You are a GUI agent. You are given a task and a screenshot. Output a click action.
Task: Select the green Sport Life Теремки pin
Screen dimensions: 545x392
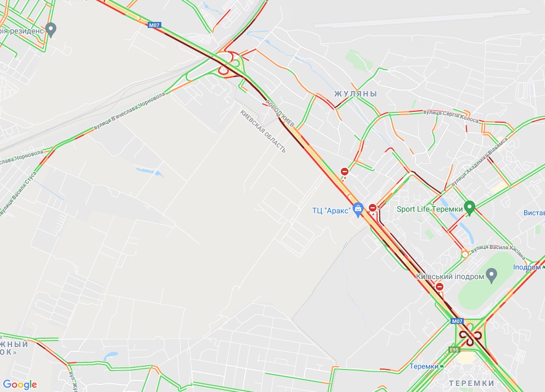pos(470,208)
